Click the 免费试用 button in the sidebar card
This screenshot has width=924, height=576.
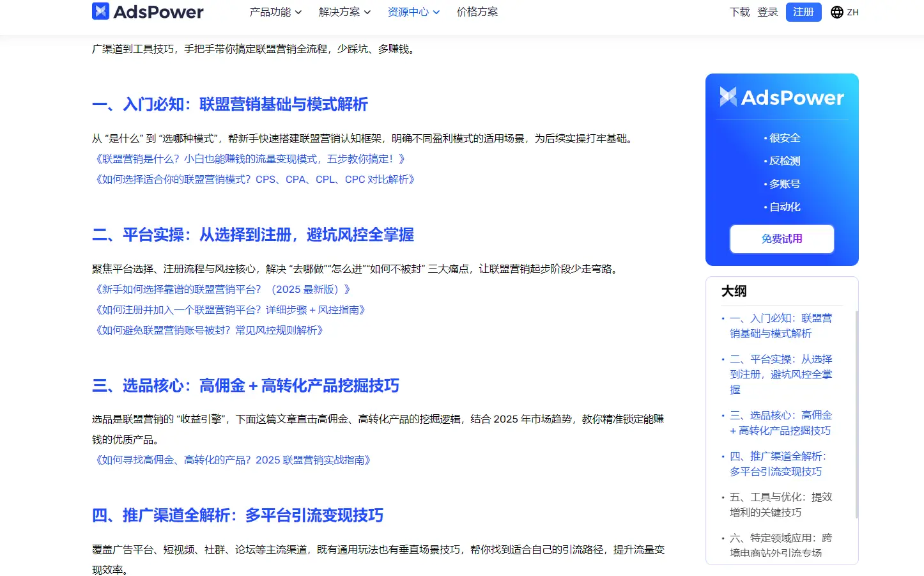781,238
